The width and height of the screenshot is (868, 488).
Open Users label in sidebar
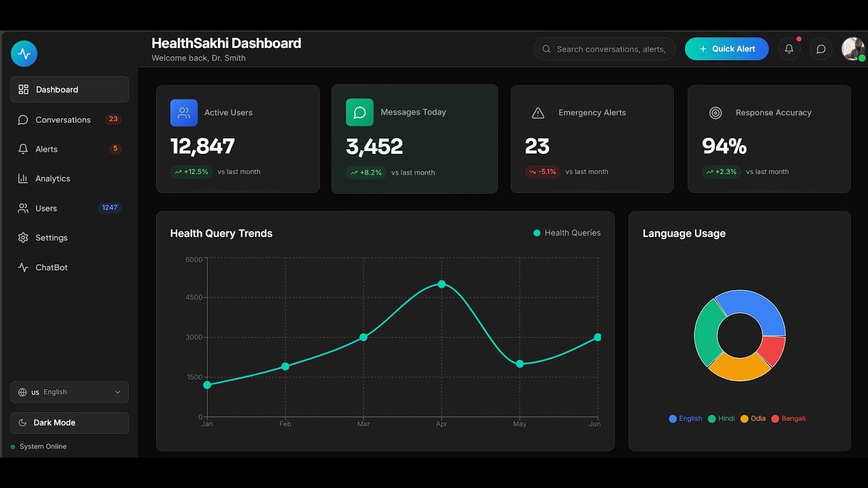[x=46, y=209]
